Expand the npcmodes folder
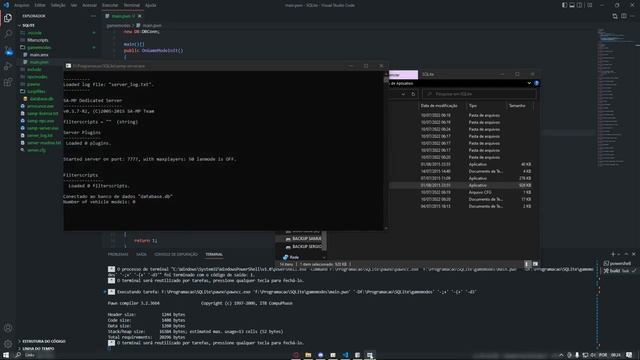Viewport: 640px width, 360px height. tap(37, 77)
